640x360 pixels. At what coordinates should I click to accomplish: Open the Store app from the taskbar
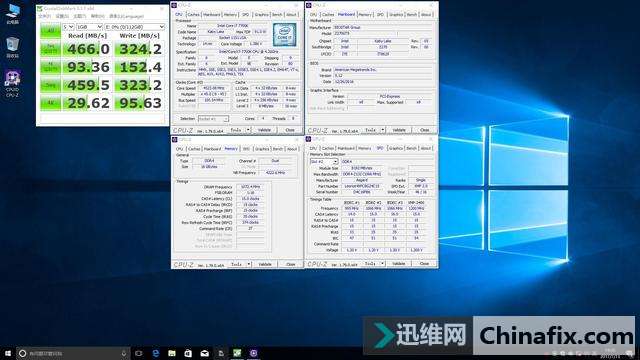[188, 353]
